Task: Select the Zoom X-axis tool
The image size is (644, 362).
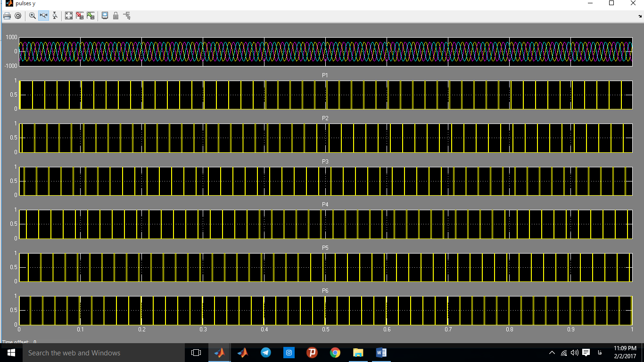Action: tap(43, 16)
